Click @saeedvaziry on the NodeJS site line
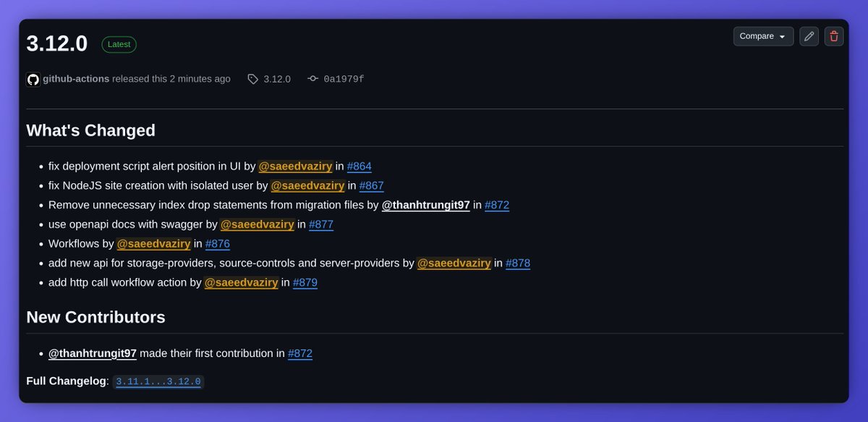 (x=308, y=186)
